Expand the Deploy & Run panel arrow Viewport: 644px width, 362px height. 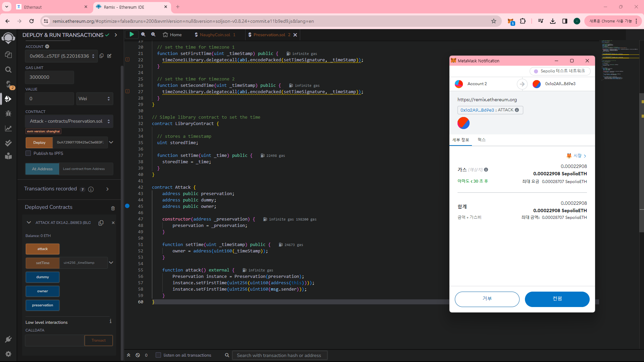coord(116,35)
